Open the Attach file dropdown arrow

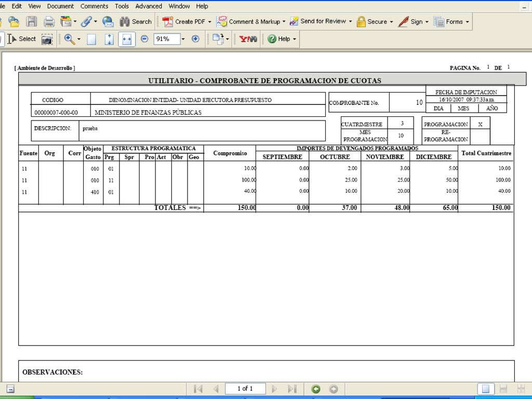(x=96, y=21)
